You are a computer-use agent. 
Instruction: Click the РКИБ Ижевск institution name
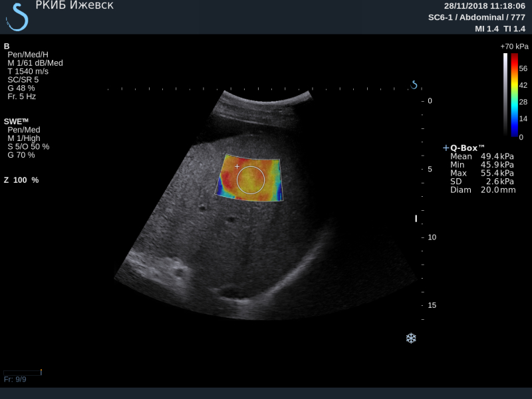coord(74,5)
